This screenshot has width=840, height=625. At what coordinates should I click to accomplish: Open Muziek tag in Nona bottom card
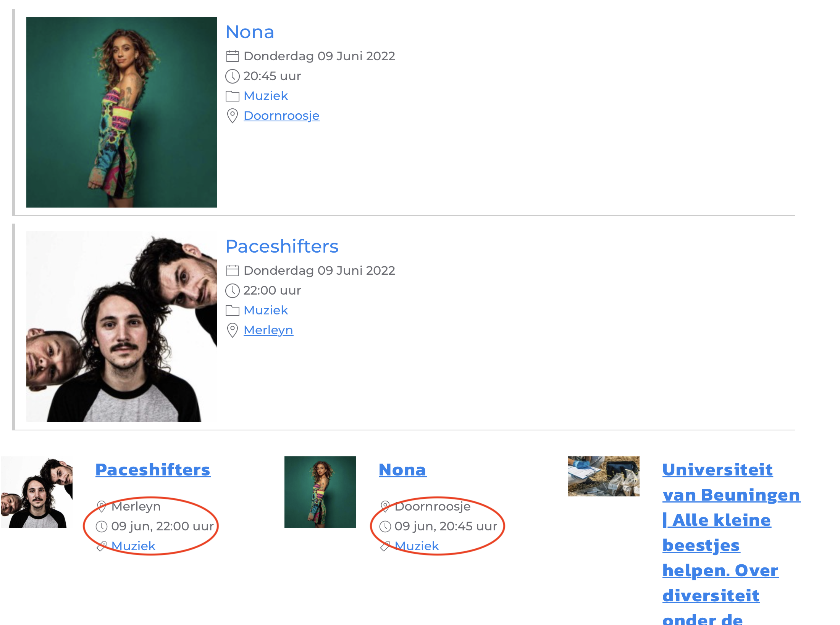pyautogui.click(x=417, y=546)
